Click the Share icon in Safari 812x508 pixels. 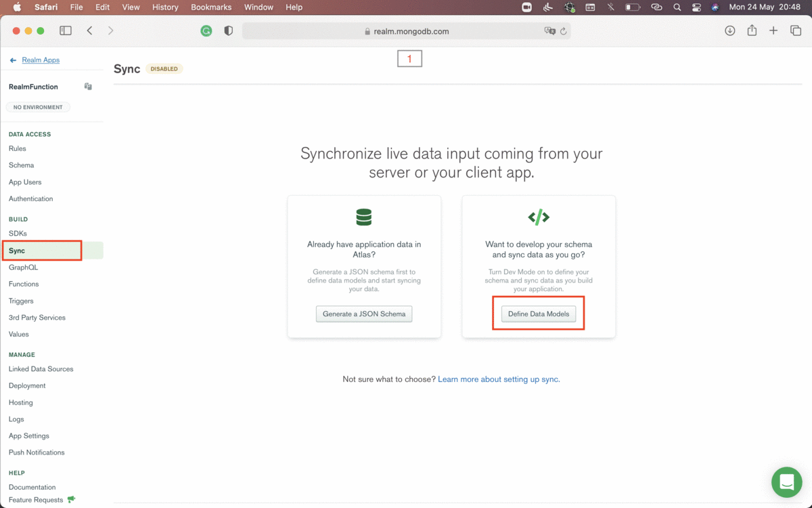click(x=752, y=30)
